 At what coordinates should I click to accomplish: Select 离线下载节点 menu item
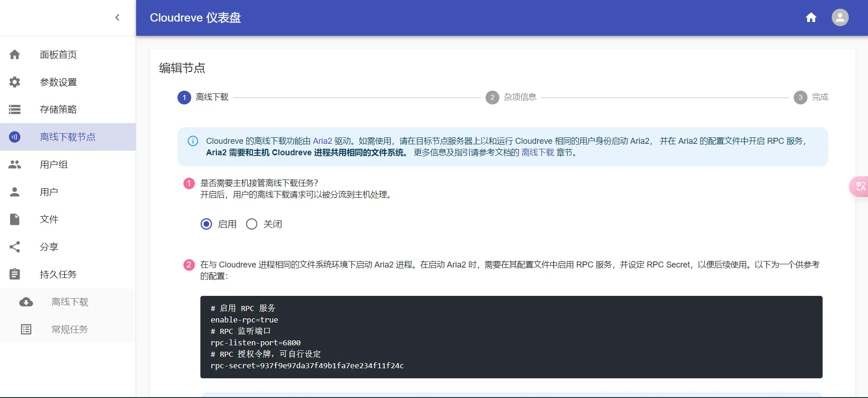pyautogui.click(x=68, y=137)
